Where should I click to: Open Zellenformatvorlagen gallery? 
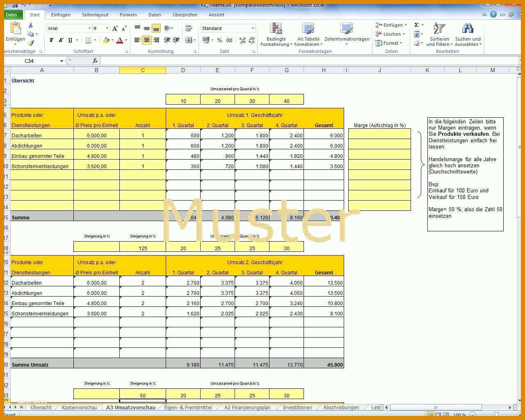click(x=347, y=34)
